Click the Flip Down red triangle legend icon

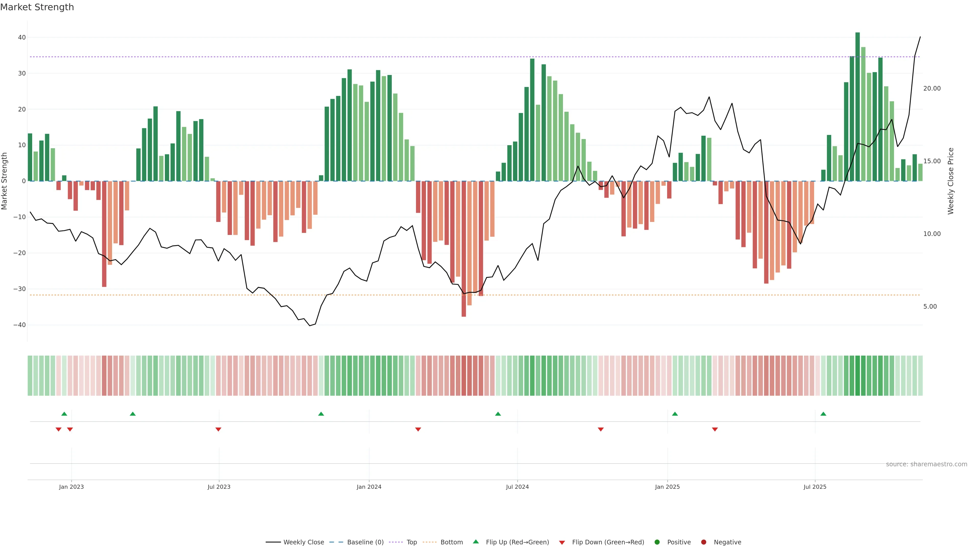click(562, 543)
